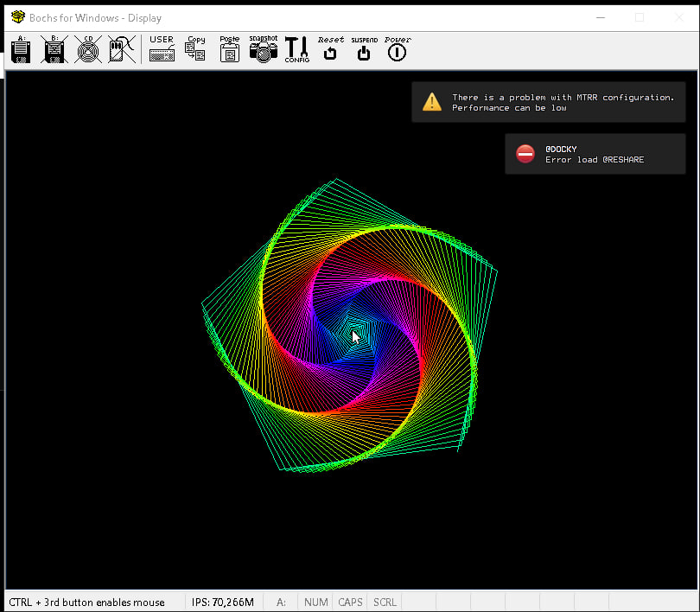700x612 pixels.
Task: Take a snapshot with the camera icon
Action: 263,50
